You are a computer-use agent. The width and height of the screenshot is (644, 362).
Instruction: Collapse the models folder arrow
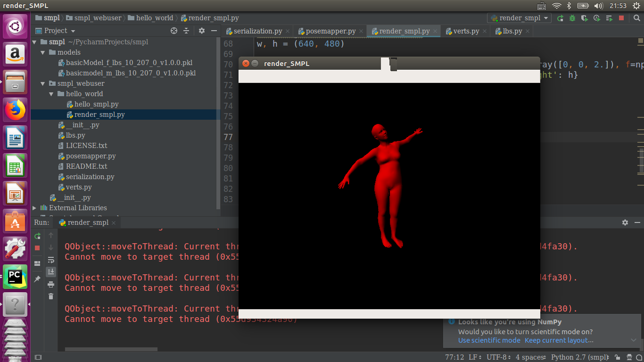click(x=43, y=52)
